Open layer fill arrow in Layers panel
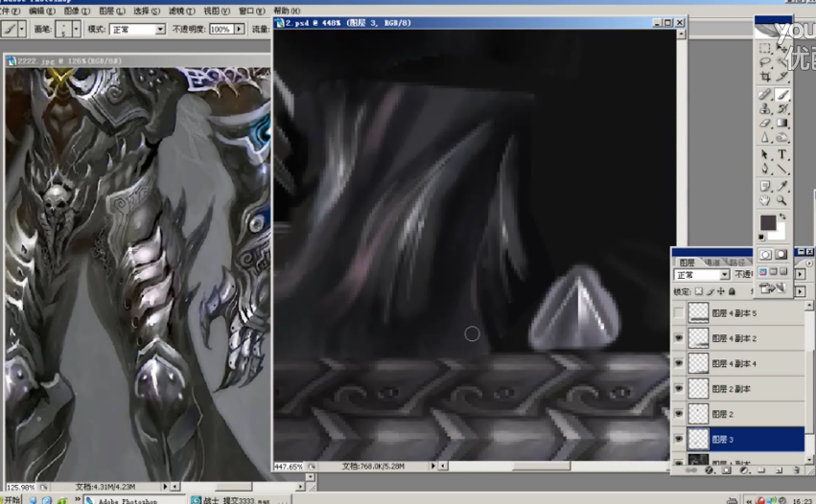Image resolution: width=816 pixels, height=504 pixels. pyautogui.click(x=801, y=292)
